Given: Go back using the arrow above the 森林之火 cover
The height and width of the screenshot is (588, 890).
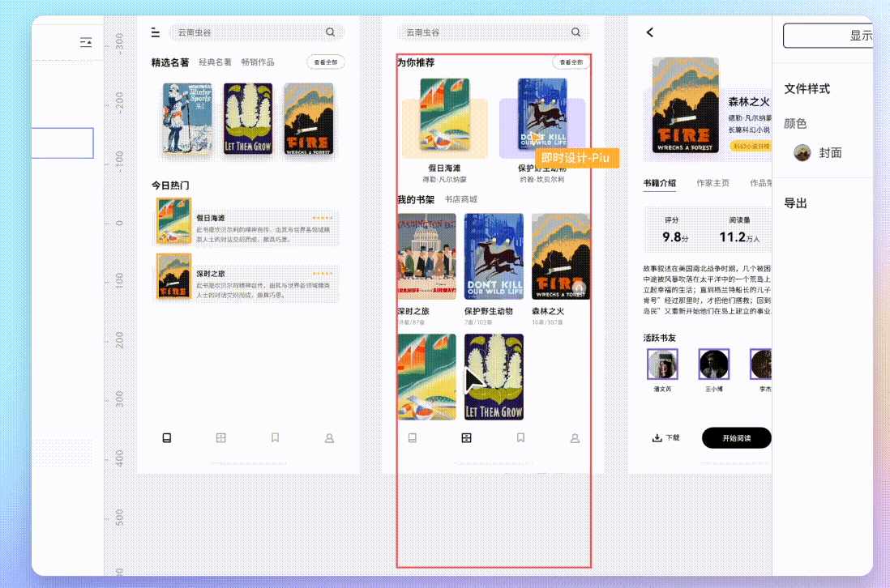Looking at the screenshot, I should [650, 32].
